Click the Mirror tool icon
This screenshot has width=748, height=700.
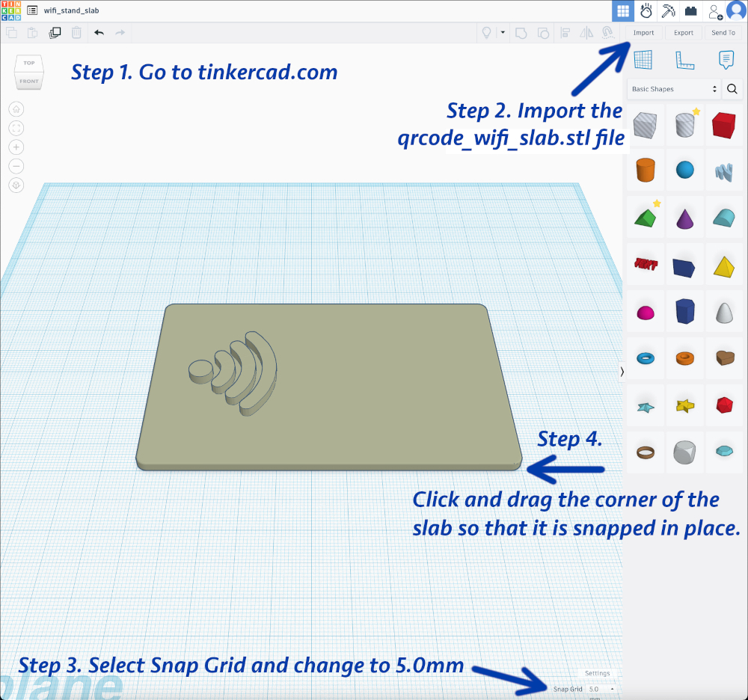(x=586, y=33)
